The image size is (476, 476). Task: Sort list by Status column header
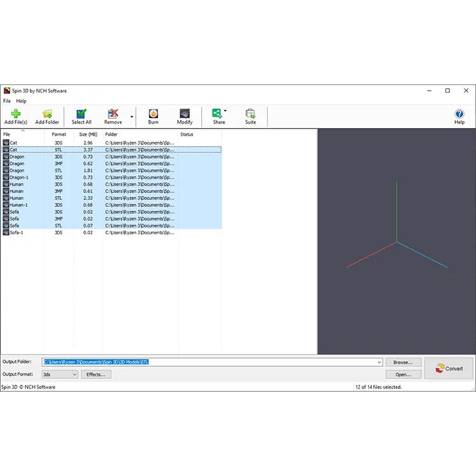click(199, 134)
